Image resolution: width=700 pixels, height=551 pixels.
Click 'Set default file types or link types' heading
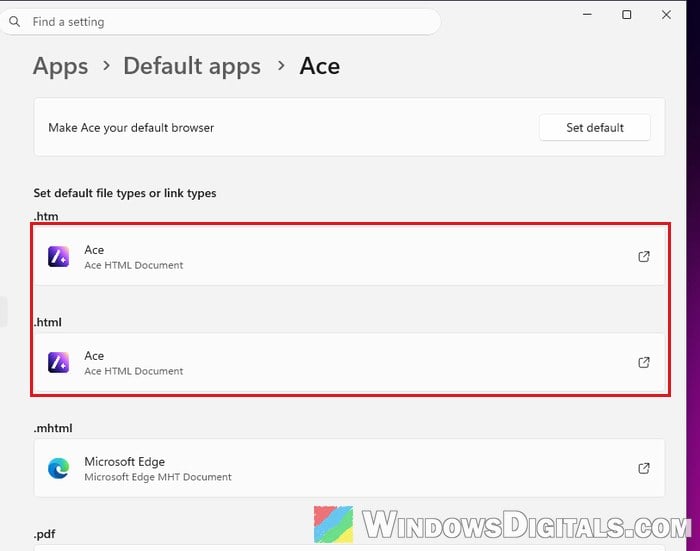125,193
